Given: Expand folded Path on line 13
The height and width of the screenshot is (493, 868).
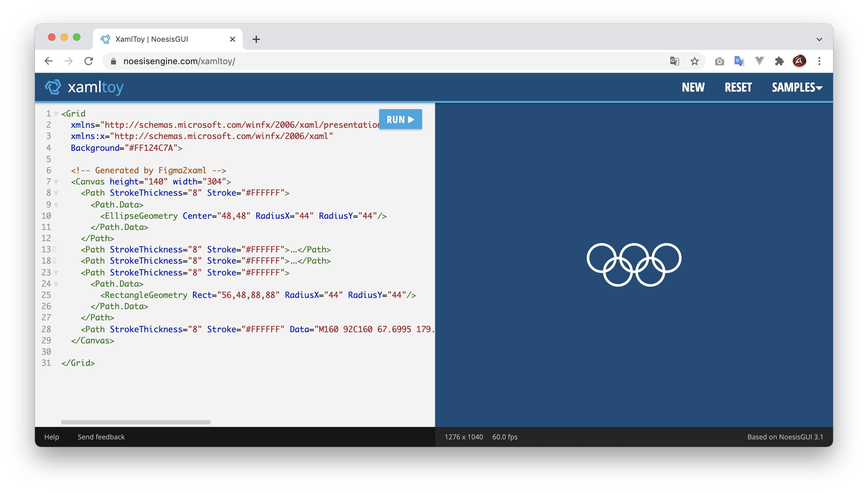Looking at the screenshot, I should tap(55, 250).
